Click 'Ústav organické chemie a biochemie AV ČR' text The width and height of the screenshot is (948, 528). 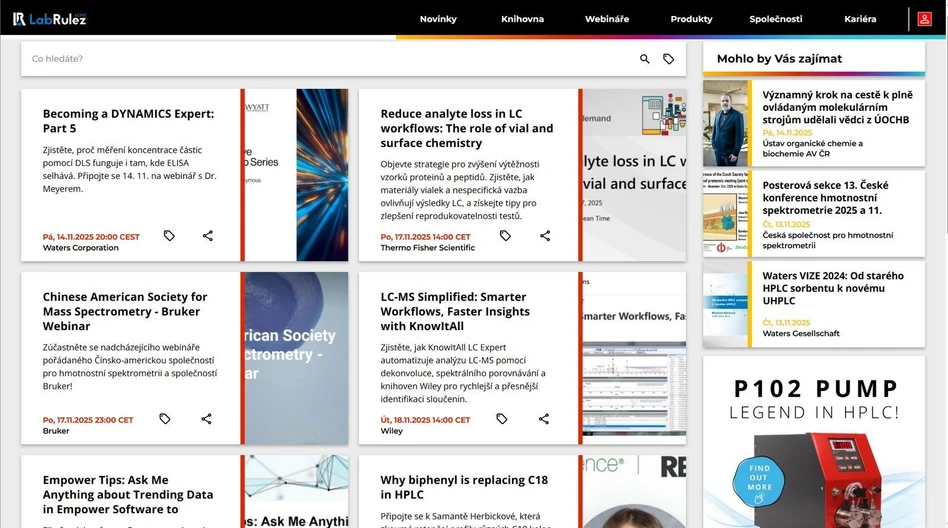812,148
